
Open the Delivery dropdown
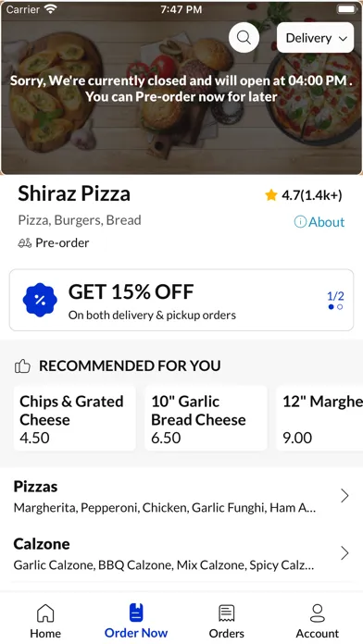316,38
